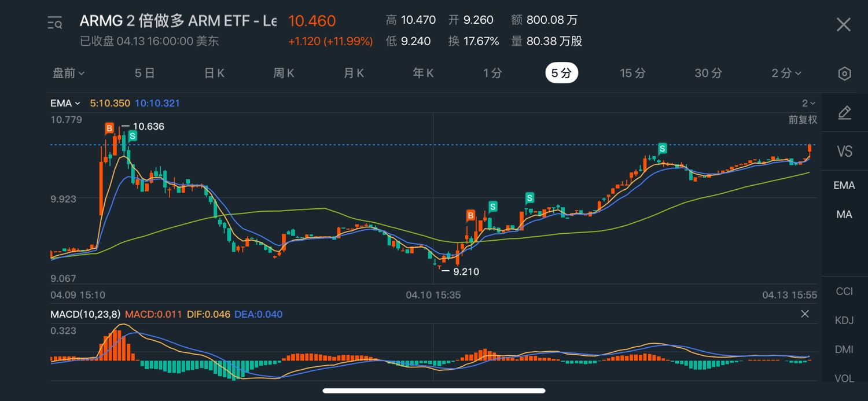Image resolution: width=868 pixels, height=401 pixels.
Task: Tap the orange B marker near 10.636
Action: pyautogui.click(x=109, y=128)
